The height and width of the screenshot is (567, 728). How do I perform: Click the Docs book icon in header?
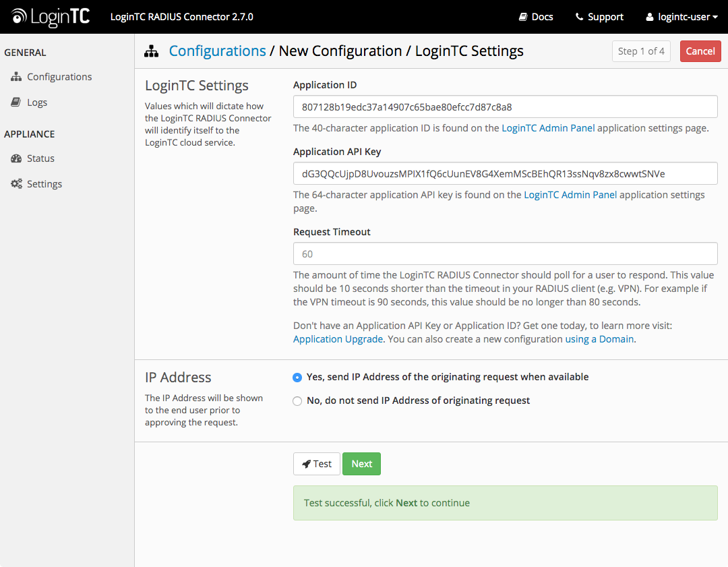(x=523, y=17)
